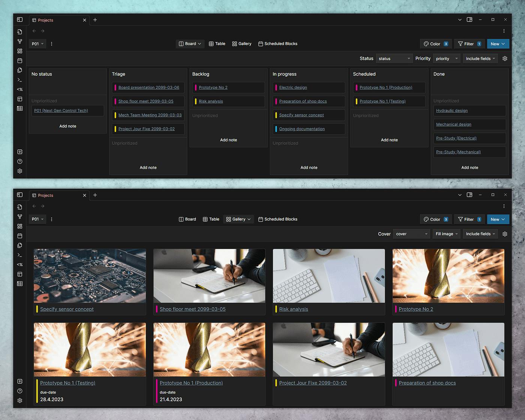
Task: Open the status dropdown above the board
Action: pyautogui.click(x=394, y=58)
